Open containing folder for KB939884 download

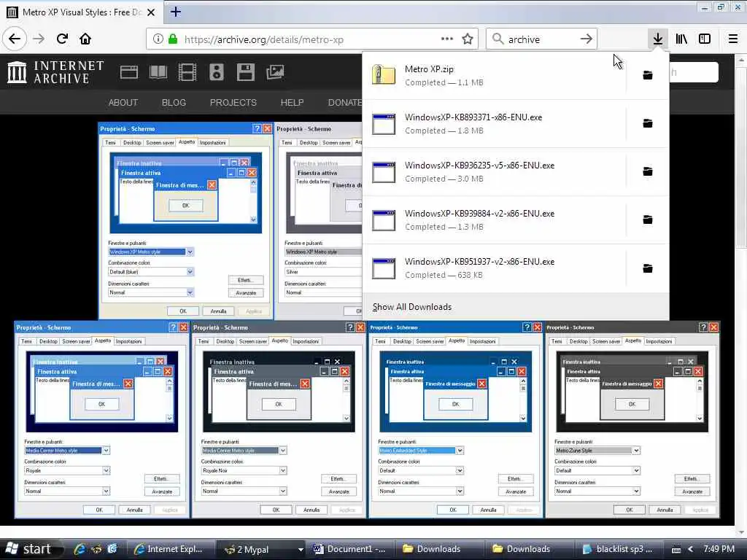[648, 219]
